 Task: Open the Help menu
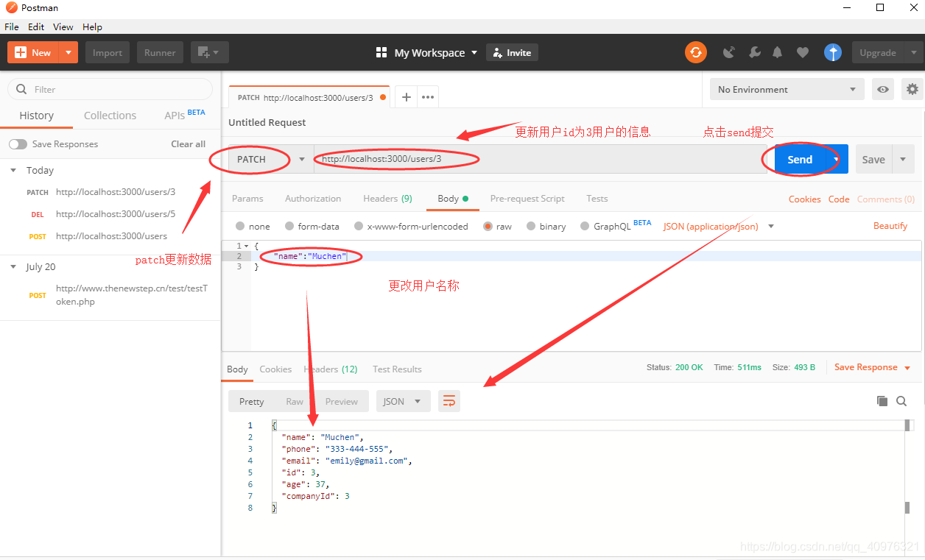click(x=92, y=26)
